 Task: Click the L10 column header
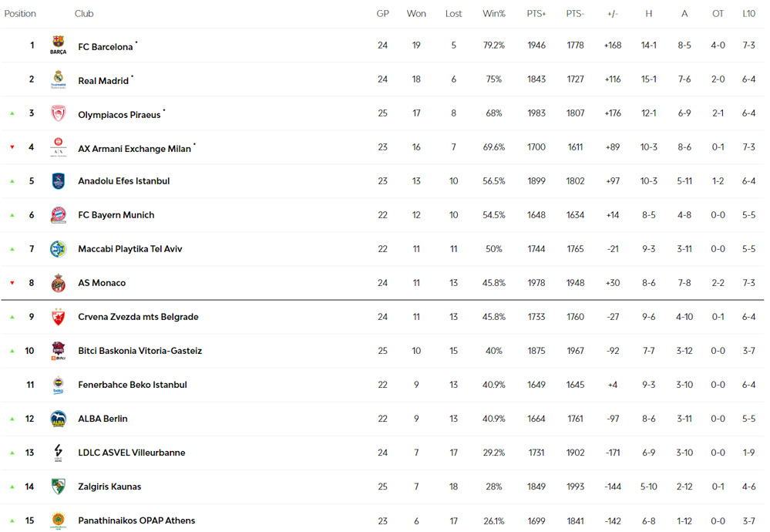(x=748, y=14)
